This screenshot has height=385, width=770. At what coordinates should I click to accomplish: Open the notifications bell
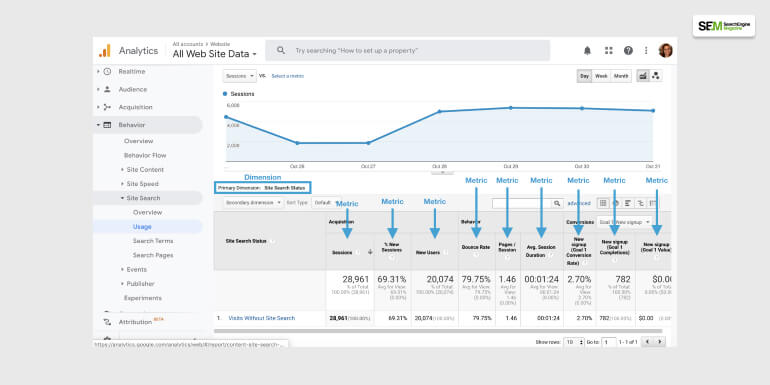pos(587,51)
